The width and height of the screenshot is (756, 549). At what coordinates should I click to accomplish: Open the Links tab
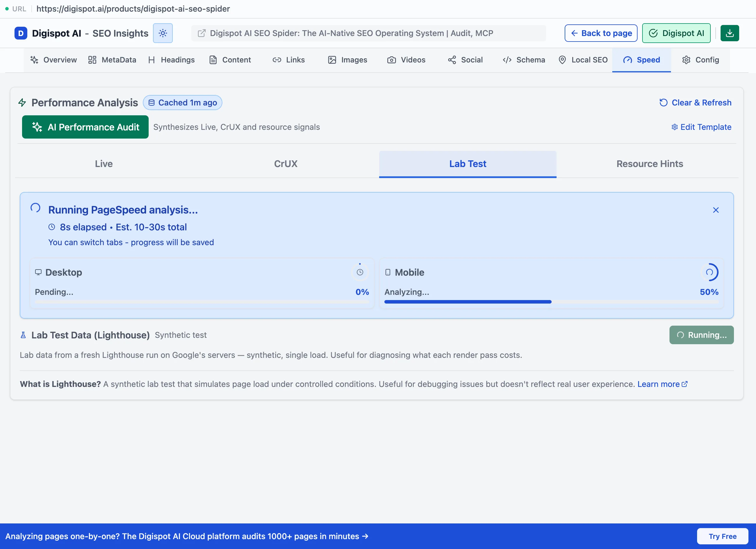(289, 60)
